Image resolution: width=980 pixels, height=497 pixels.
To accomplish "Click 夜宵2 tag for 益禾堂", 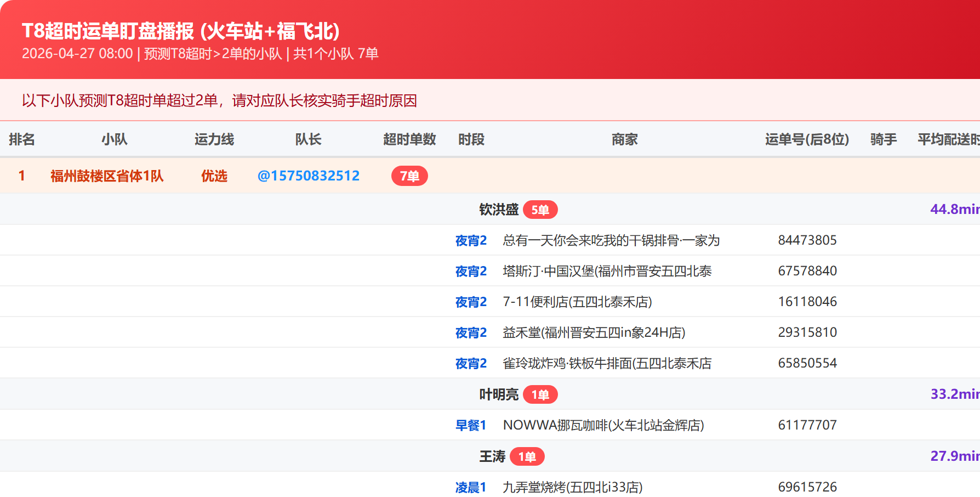I will 471,332.
